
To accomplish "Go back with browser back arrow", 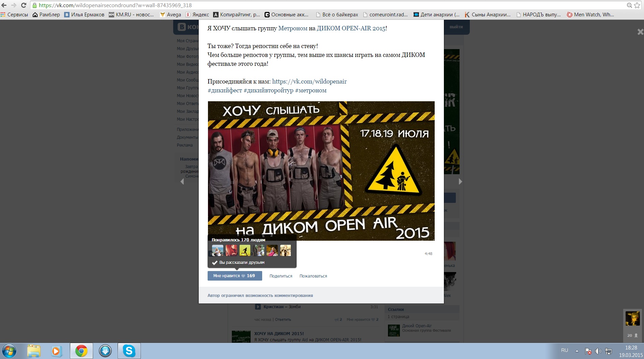I will pos(4,5).
